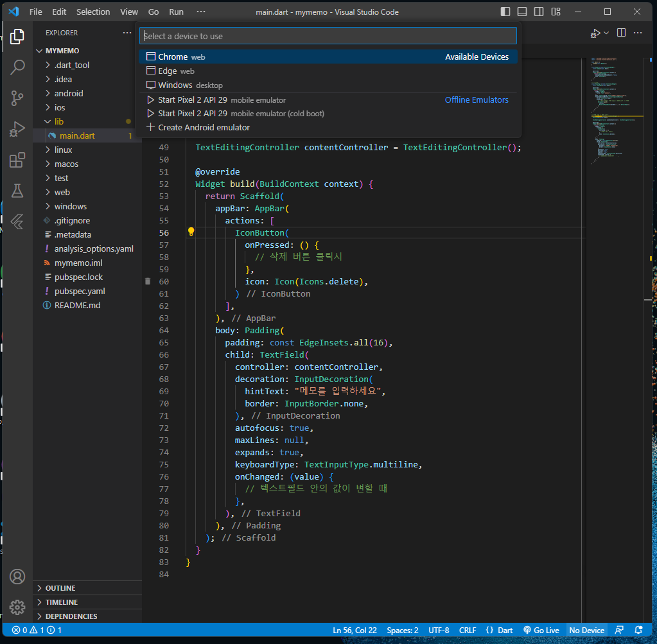657x644 pixels.
Task: Start Pixel 2 API 29 mobile emulator
Action: click(x=328, y=100)
